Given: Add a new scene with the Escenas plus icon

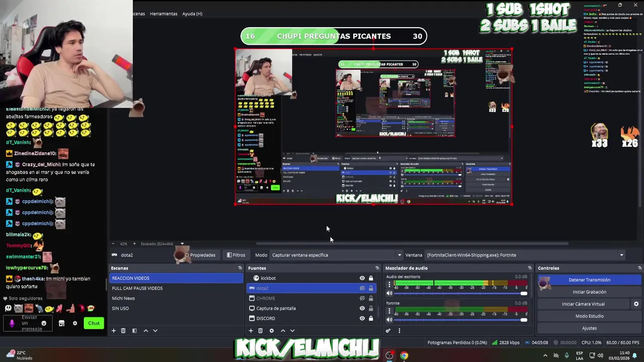Looking at the screenshot, I should (x=114, y=331).
